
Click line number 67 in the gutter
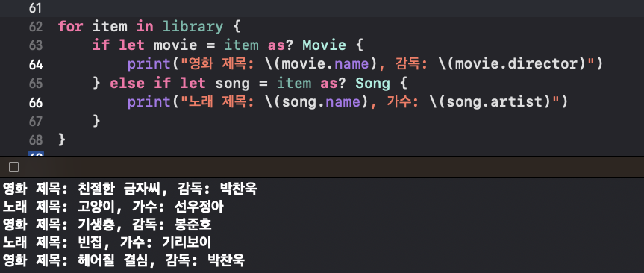[36, 121]
